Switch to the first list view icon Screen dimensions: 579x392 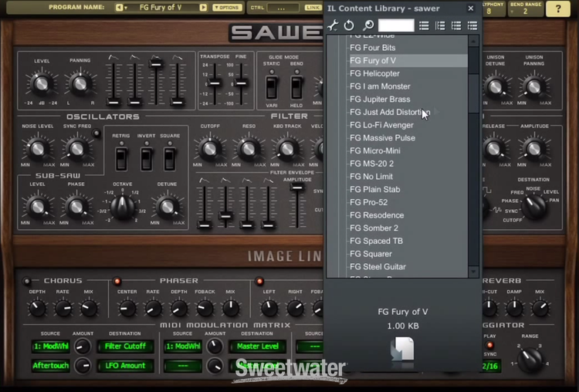coord(424,25)
